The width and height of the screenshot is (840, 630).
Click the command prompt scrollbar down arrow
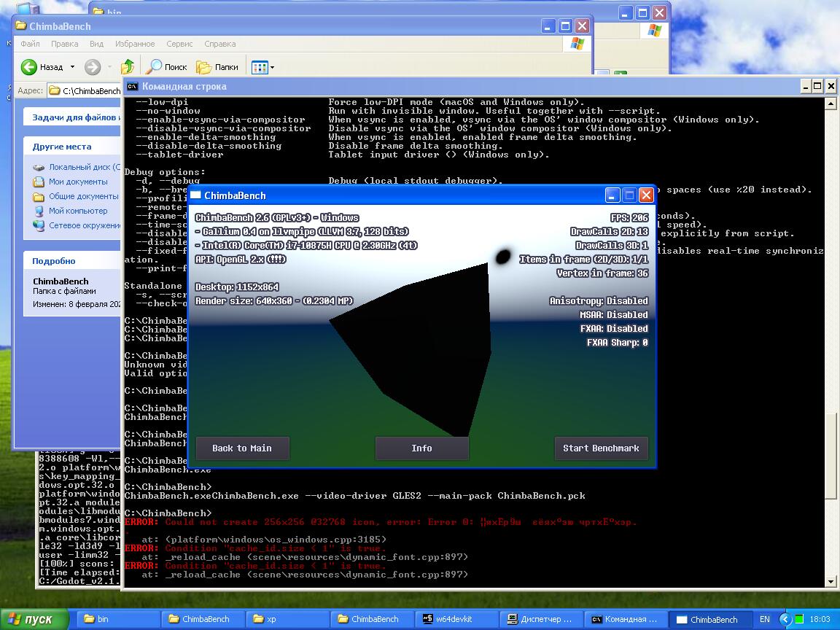831,581
